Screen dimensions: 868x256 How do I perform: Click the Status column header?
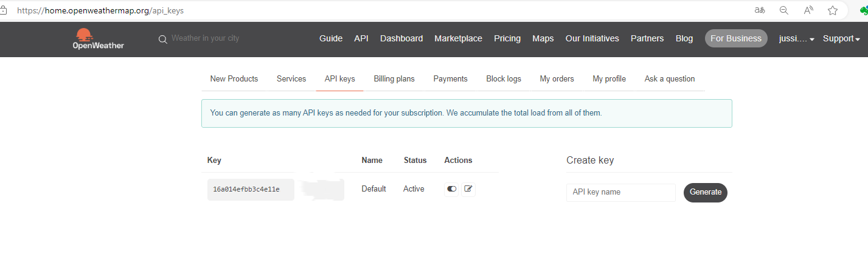[x=415, y=161]
